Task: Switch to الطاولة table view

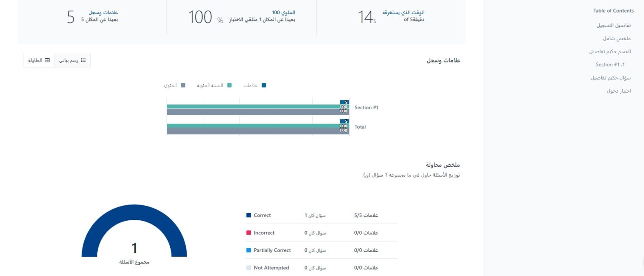Action: pos(39,60)
